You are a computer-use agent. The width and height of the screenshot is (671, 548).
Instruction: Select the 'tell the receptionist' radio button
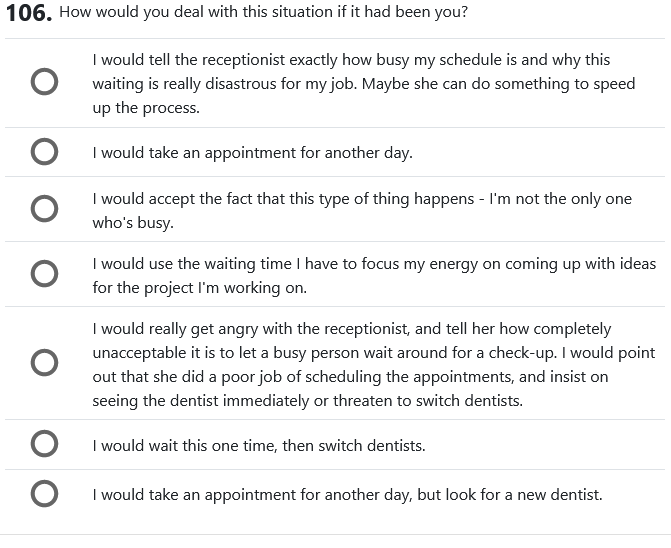(44, 83)
